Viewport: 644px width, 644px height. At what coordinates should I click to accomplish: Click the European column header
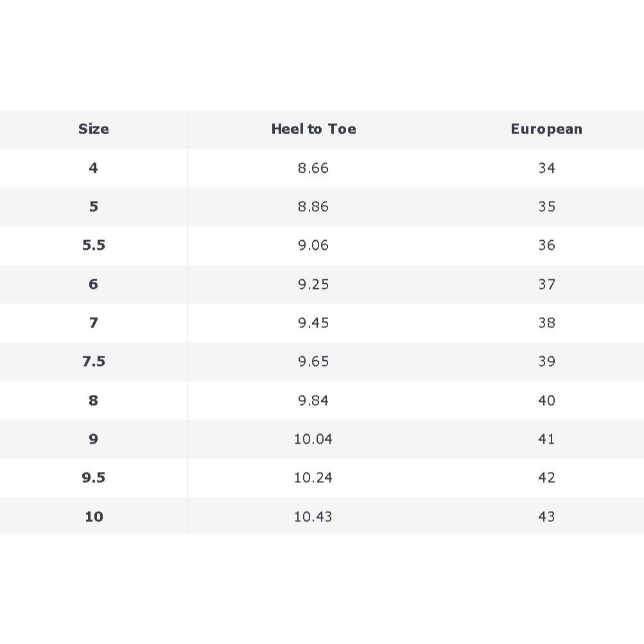point(546,129)
